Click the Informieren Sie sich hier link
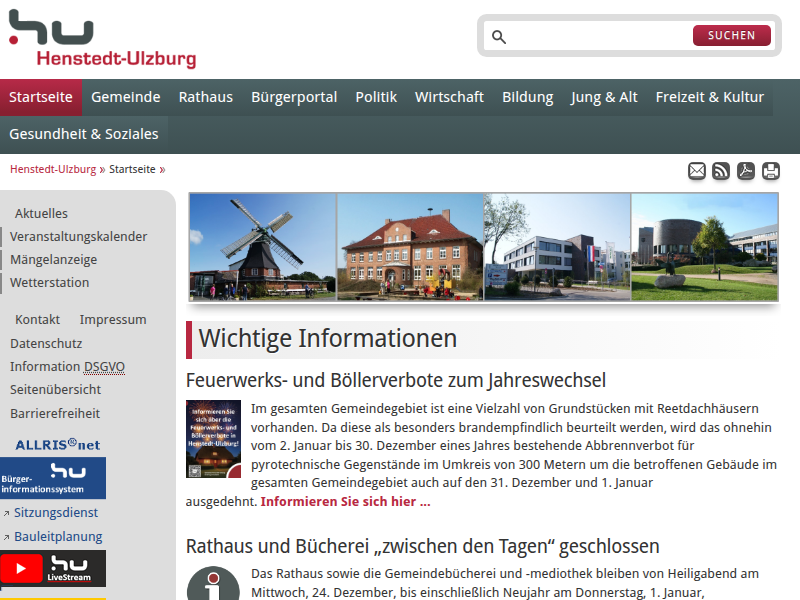The image size is (800, 600). [345, 501]
